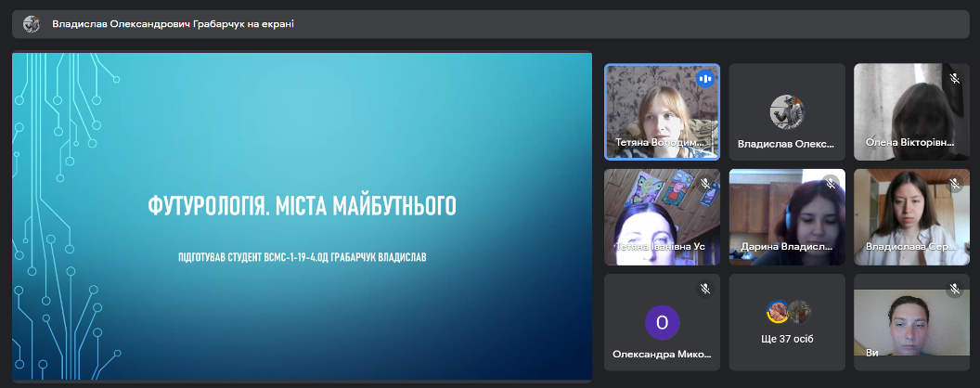Image resolution: width=980 pixels, height=388 pixels.
Task: Click the banner text 'Владислав Олександрович Грабарчук на екрані'
Action: pyautogui.click(x=174, y=24)
